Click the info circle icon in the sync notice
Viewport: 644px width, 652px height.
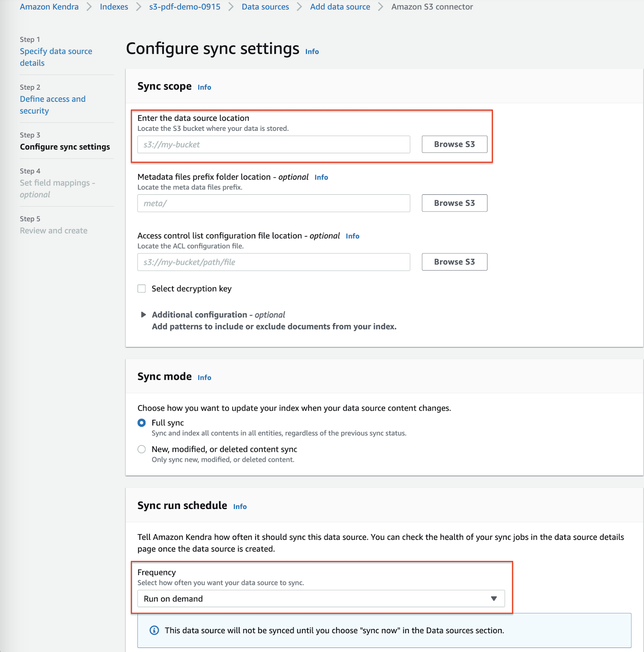(x=154, y=630)
